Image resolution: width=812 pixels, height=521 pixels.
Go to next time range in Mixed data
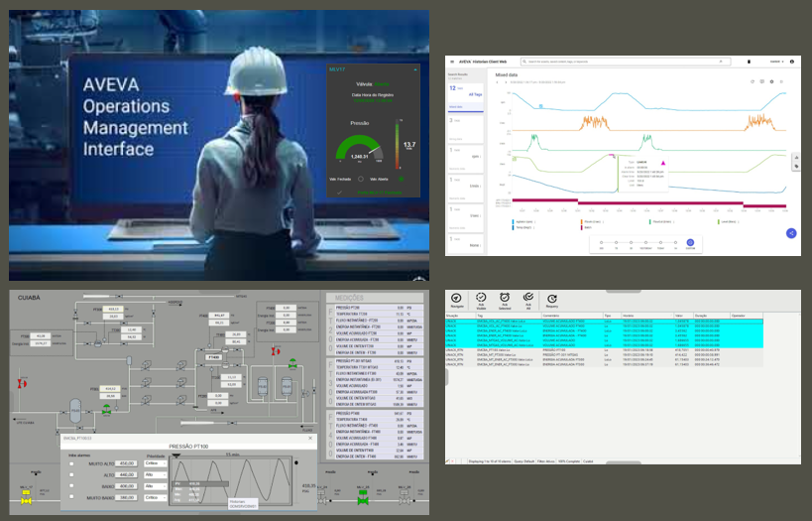coord(506,82)
